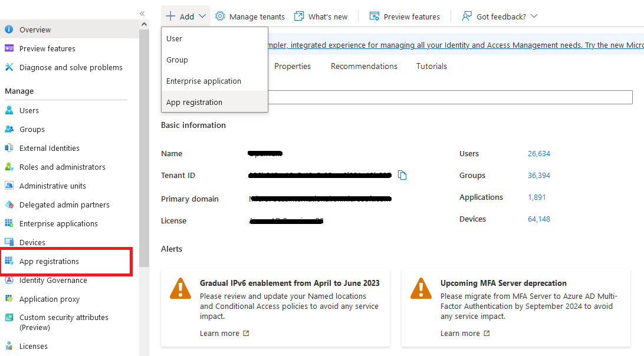Click the Basic information heading

[193, 125]
